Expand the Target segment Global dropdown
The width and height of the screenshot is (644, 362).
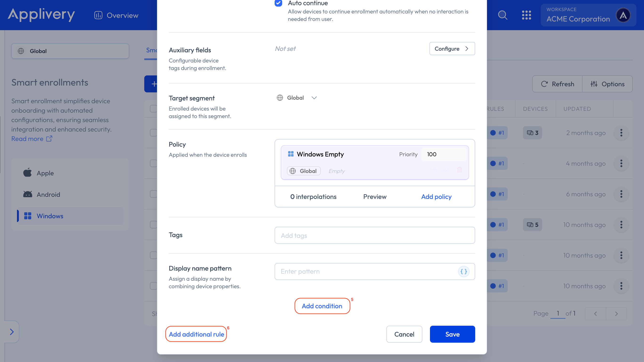click(x=297, y=98)
